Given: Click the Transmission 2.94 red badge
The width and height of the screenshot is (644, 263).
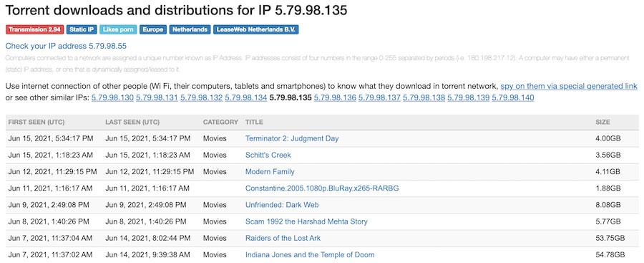Looking at the screenshot, I should (35, 29).
